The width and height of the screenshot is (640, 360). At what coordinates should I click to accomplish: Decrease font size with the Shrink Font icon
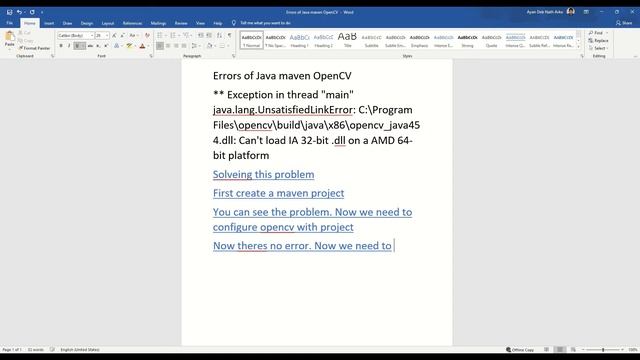tap(122, 36)
